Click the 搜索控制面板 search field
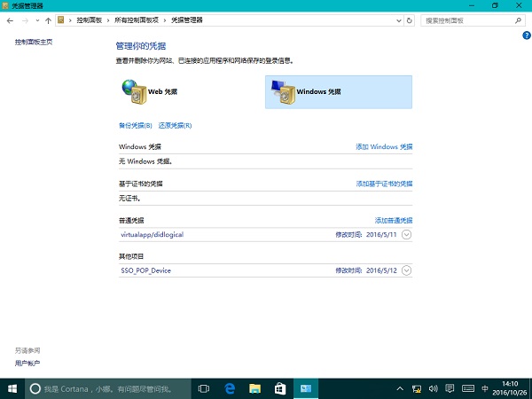The height and width of the screenshot is (399, 532). tap(465, 20)
